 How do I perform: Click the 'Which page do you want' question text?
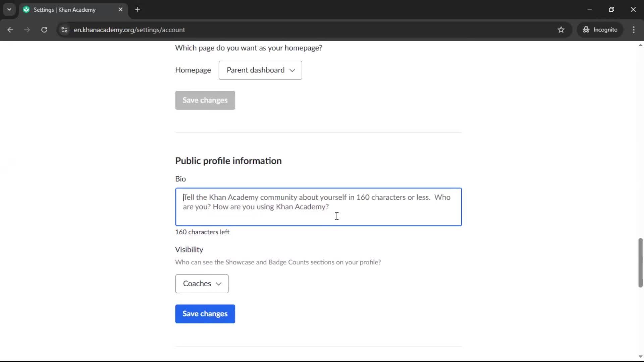pyautogui.click(x=249, y=48)
